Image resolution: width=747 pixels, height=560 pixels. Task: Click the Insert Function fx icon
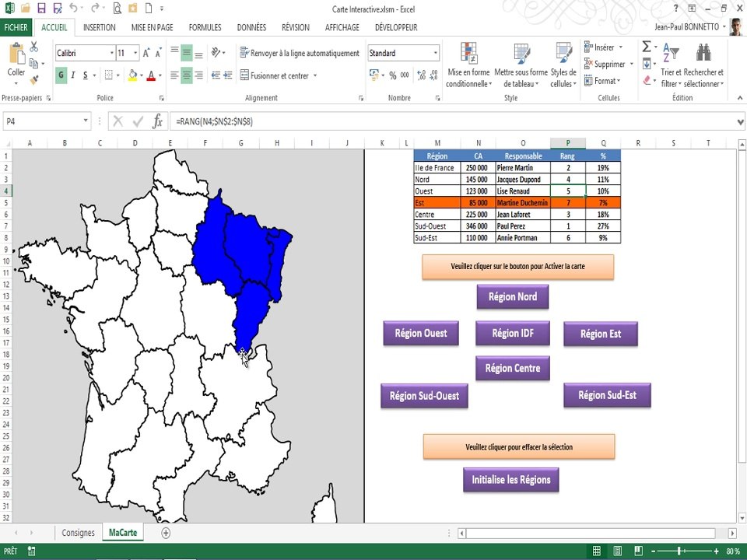157,121
